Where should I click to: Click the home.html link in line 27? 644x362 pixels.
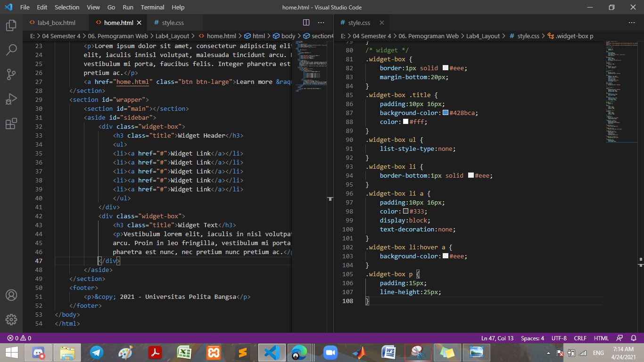133,82
